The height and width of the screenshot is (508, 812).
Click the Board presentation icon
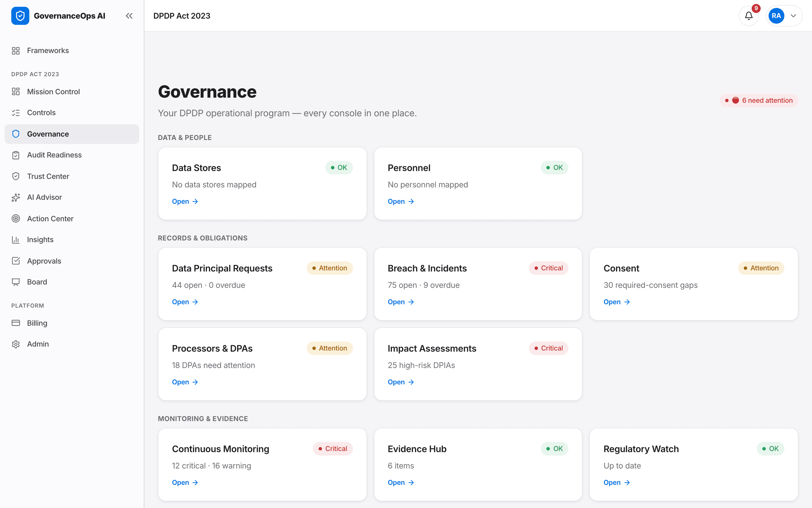point(16,282)
